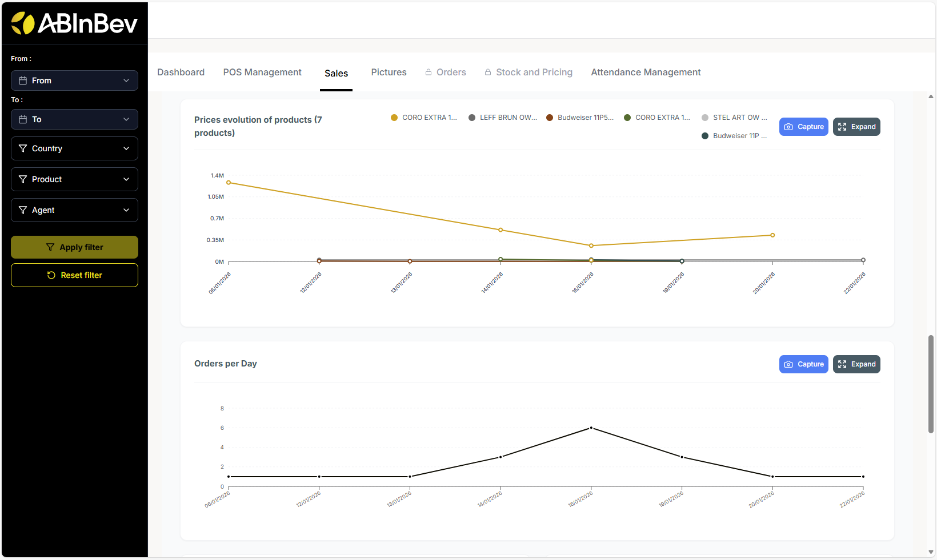Click the Reset filter button
Viewport: 937px width, 560px height.
(74, 275)
